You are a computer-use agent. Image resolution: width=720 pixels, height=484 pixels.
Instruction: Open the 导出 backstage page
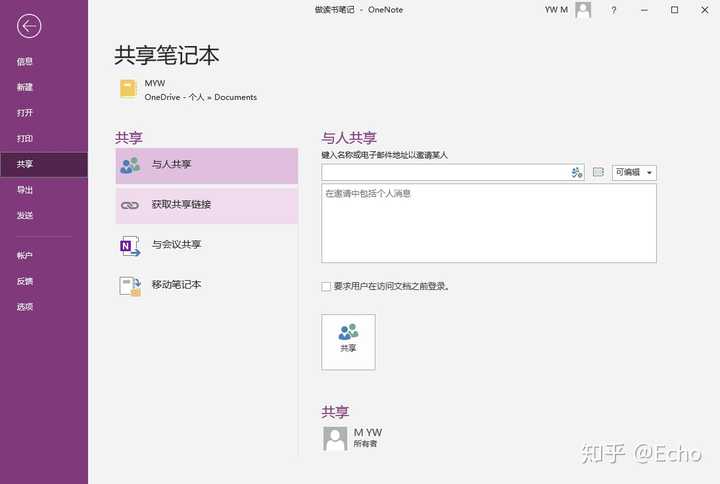(x=25, y=190)
